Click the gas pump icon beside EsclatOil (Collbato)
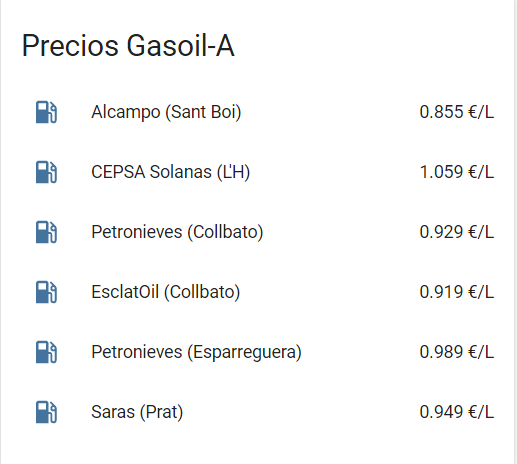 click(46, 292)
